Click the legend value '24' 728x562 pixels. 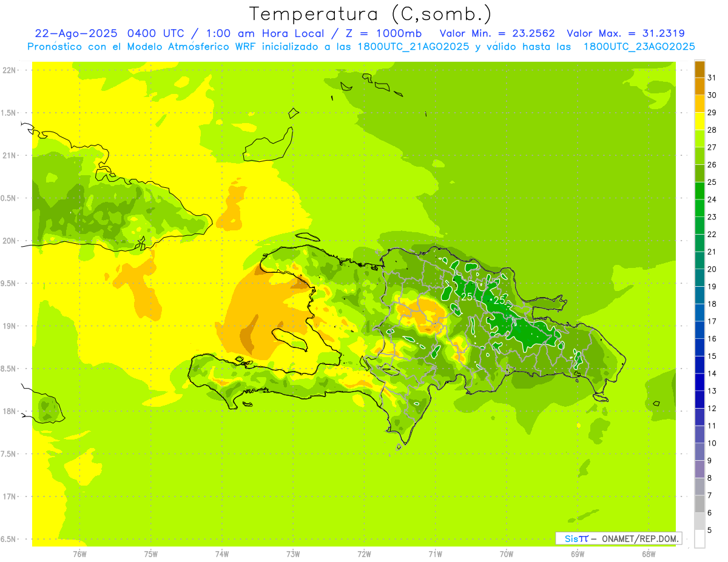[x=712, y=199]
